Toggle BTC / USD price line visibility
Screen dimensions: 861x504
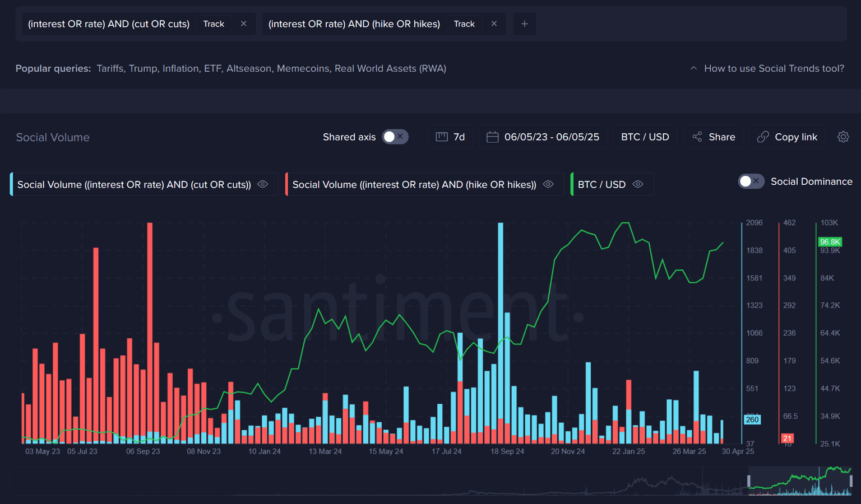(638, 184)
